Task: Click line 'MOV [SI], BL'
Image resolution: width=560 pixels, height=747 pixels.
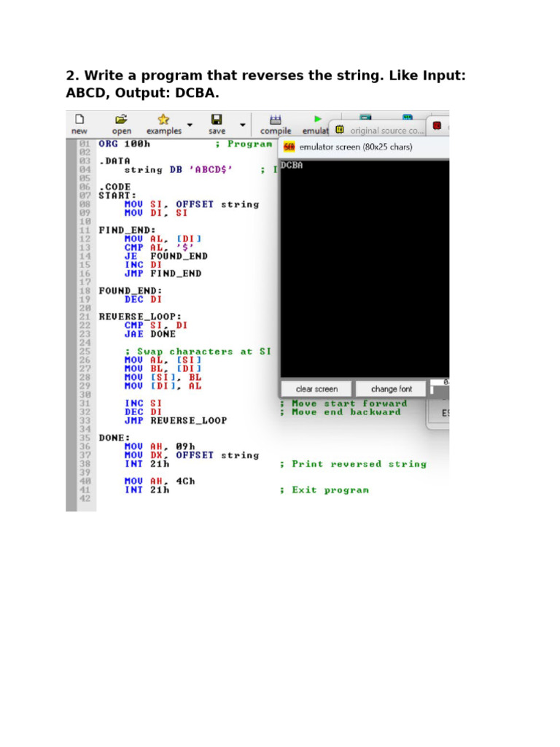Action: tap(163, 377)
